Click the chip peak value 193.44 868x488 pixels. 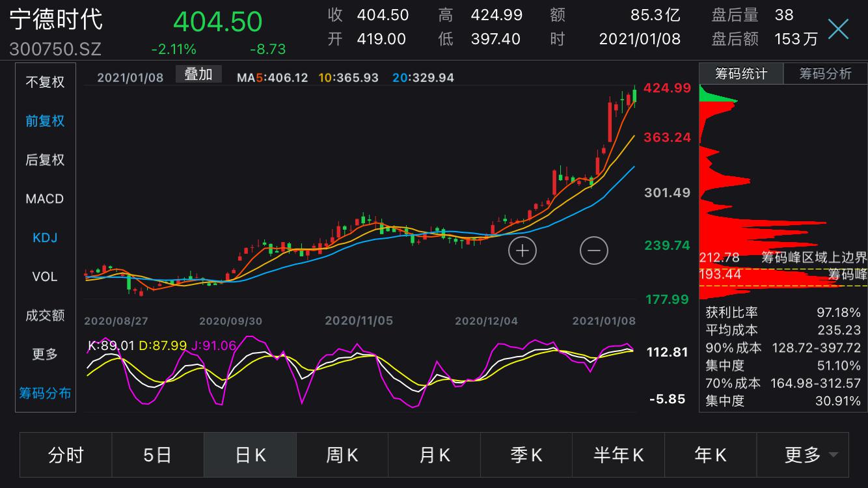[x=720, y=275]
